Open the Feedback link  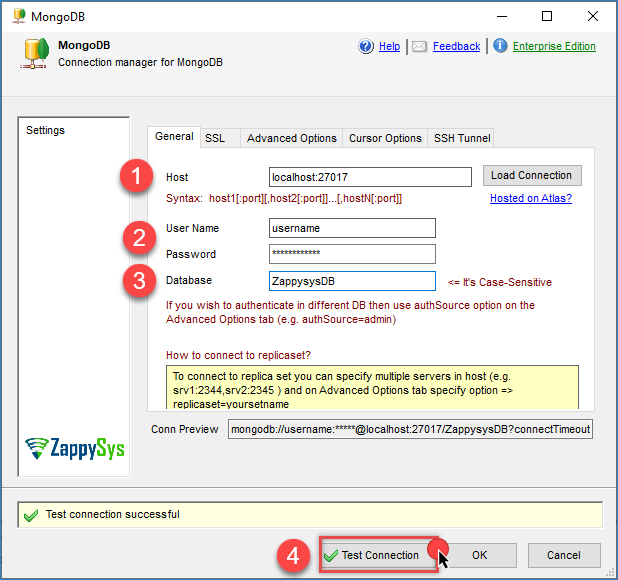tap(456, 47)
